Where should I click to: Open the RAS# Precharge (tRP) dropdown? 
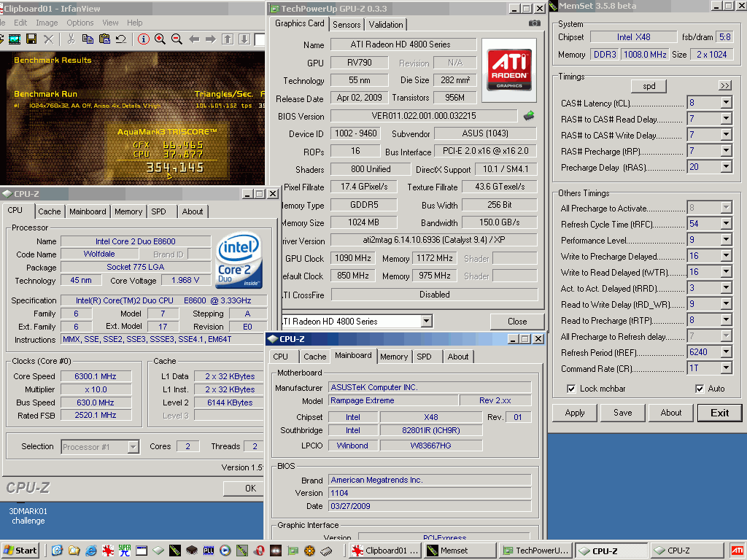click(726, 151)
